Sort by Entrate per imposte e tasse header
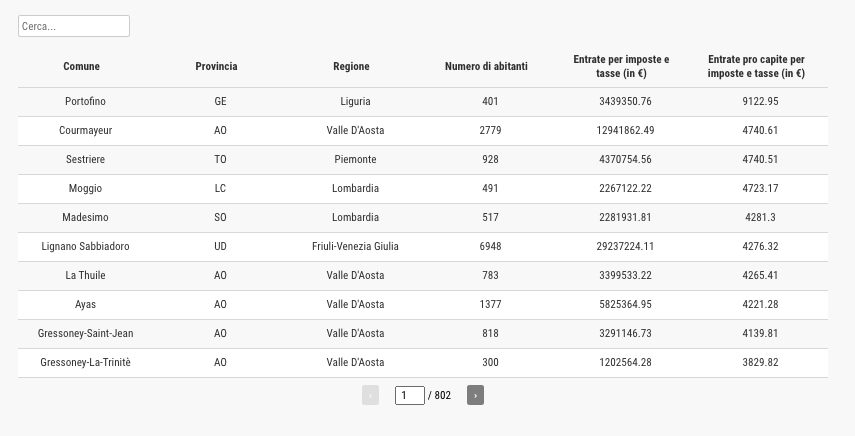 [x=621, y=66]
